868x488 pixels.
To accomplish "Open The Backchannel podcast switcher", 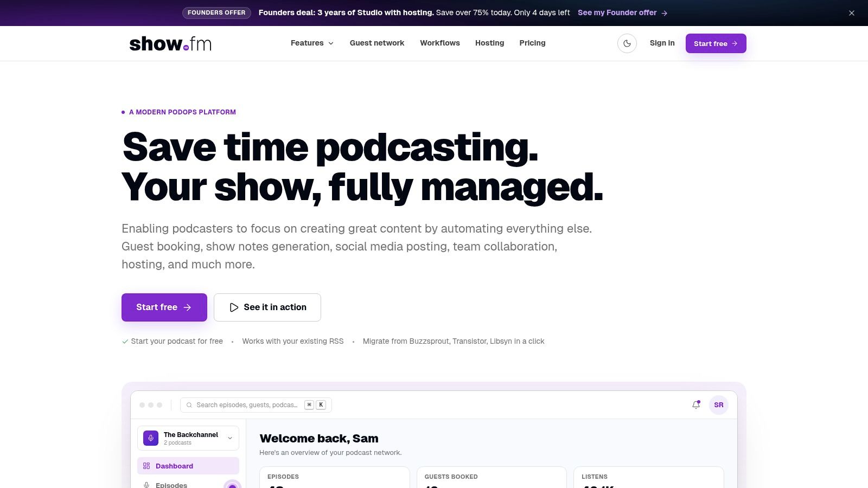I will point(188,438).
